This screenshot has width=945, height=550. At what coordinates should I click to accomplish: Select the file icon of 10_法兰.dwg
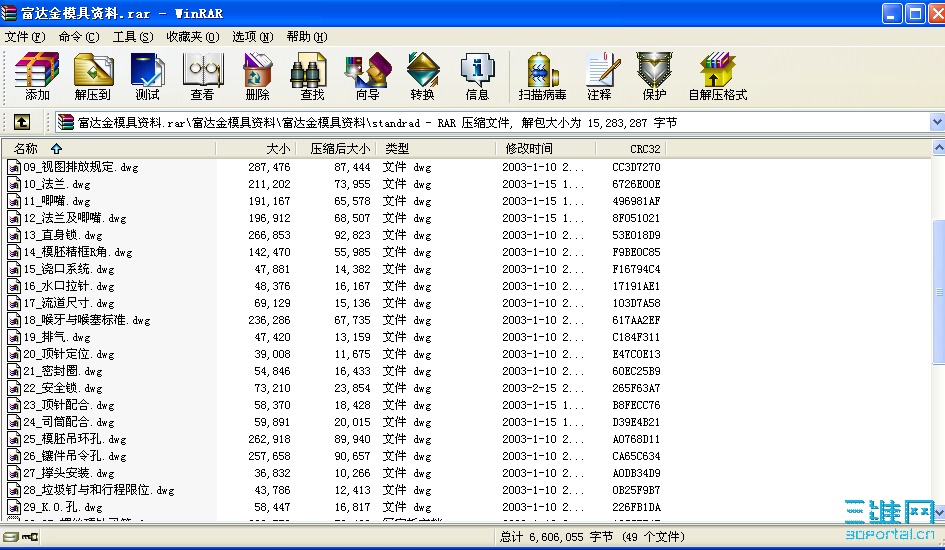tap(14, 184)
